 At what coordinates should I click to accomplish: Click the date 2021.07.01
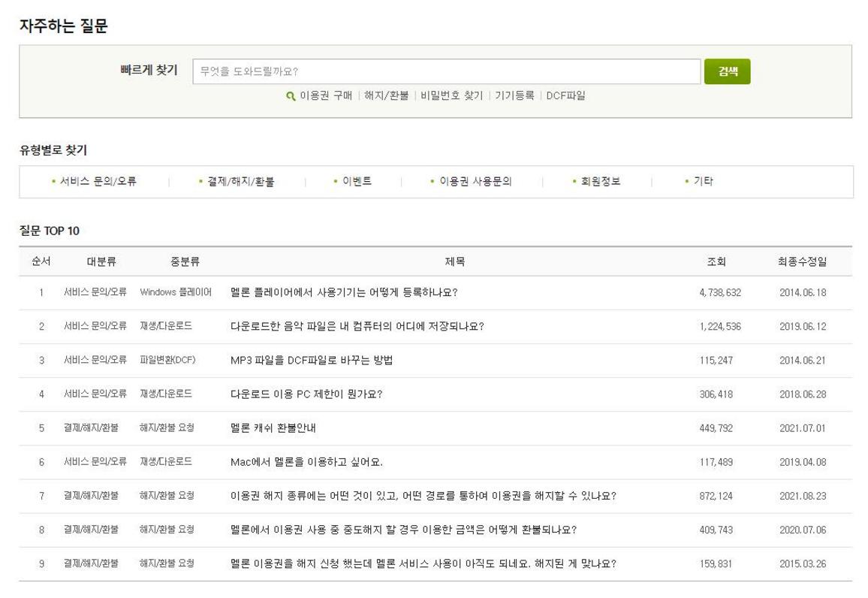(803, 428)
